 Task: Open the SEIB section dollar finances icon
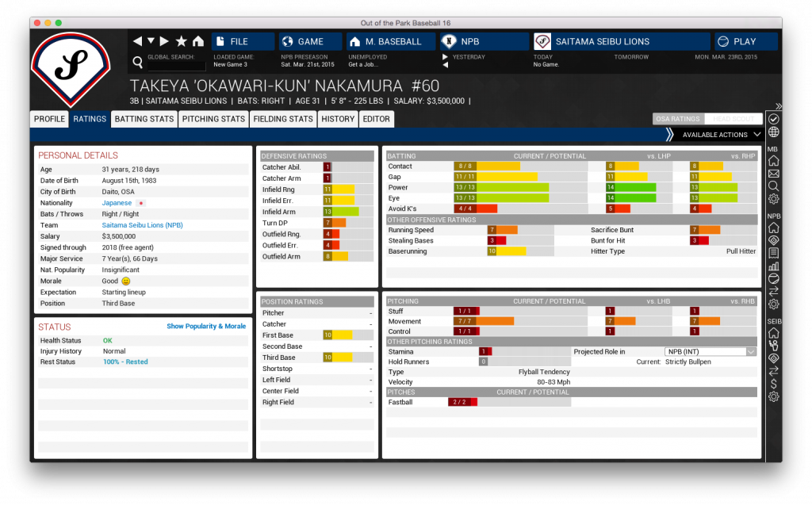pos(774,384)
